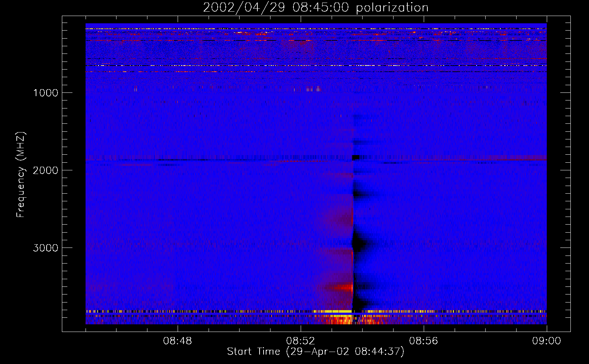
Task: Click the 'Start Time (29-Apr-02 08:44:37)' caption
Action: [x=316, y=352]
